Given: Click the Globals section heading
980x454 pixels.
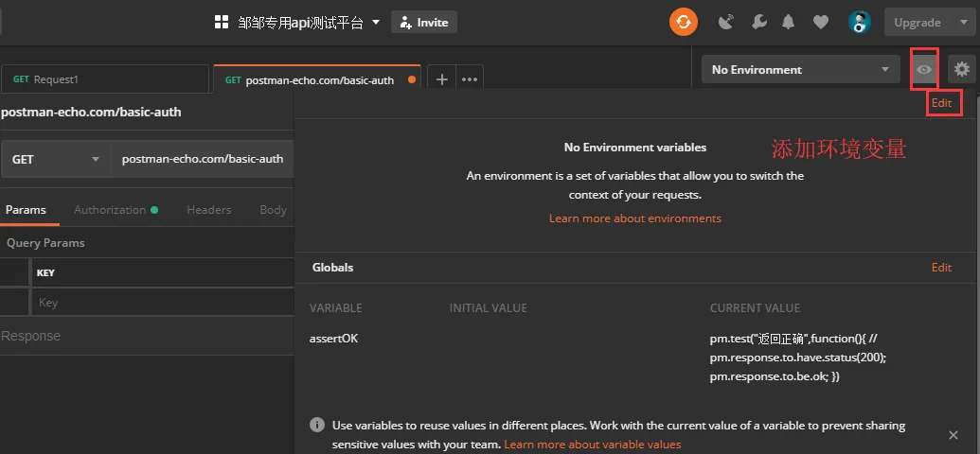Looking at the screenshot, I should [332, 268].
